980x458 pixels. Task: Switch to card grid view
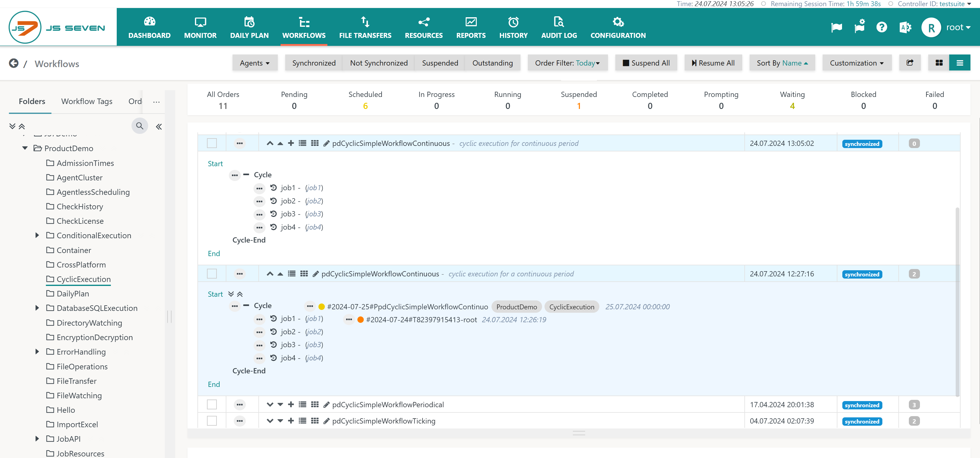938,63
